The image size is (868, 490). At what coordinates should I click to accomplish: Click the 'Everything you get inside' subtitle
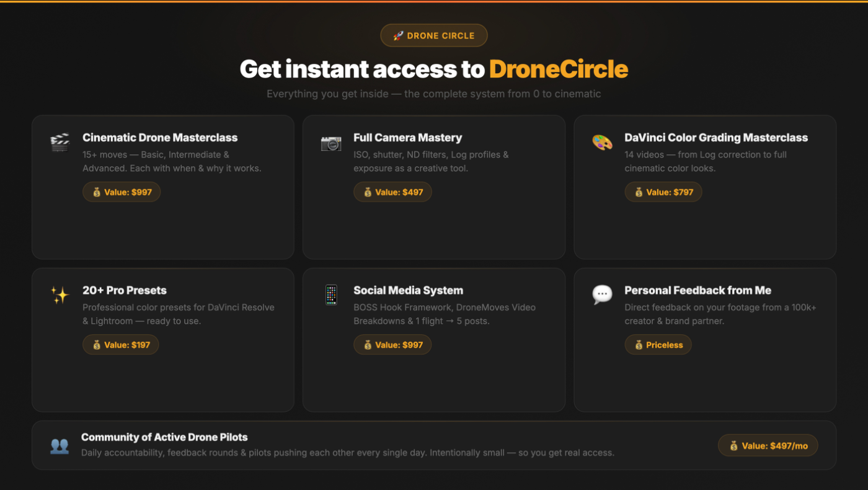coord(434,94)
